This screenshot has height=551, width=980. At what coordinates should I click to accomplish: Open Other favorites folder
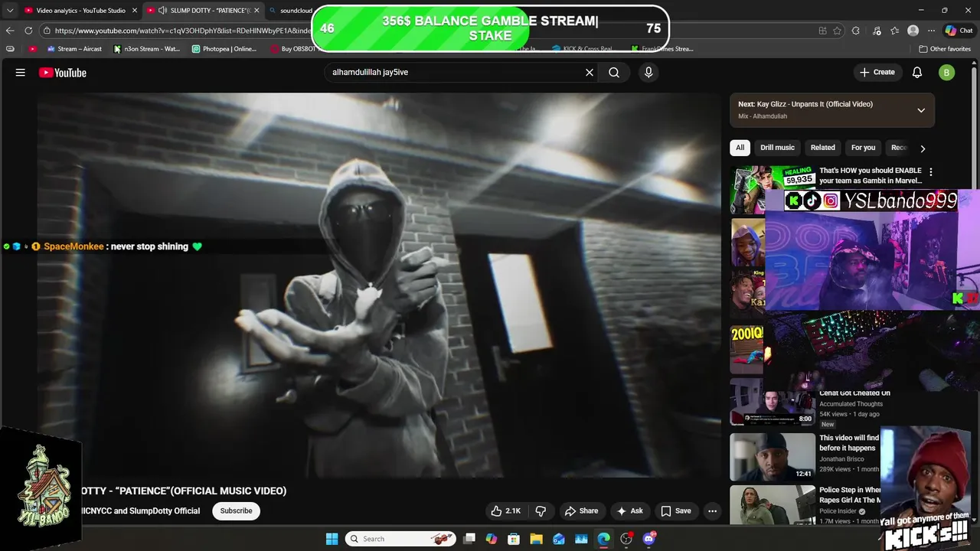coord(945,49)
